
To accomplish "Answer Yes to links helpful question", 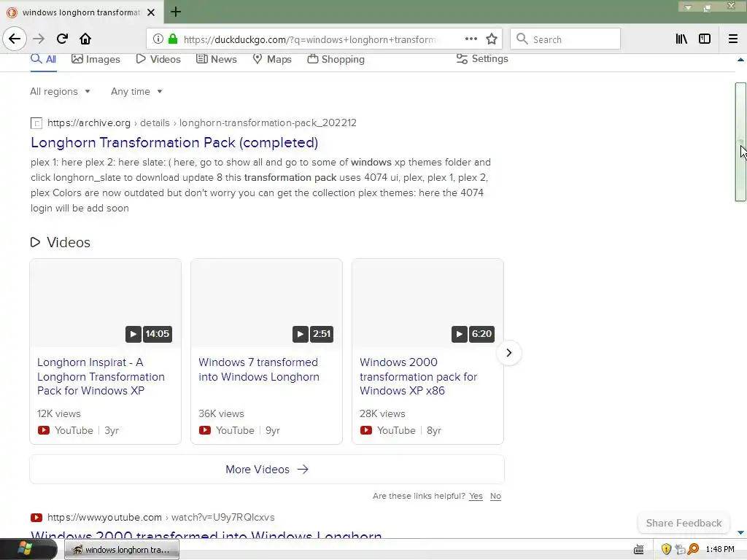I will click(x=476, y=496).
